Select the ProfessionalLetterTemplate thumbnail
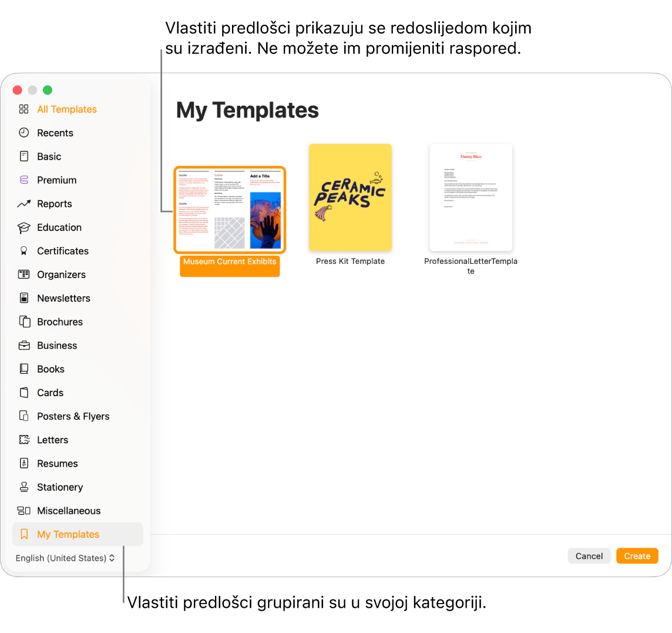This screenshot has height=633, width=672. point(471,197)
